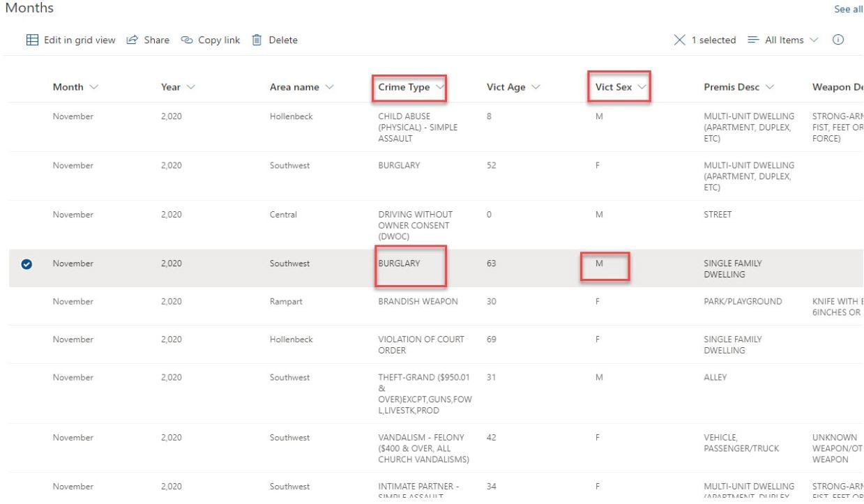The image size is (864, 504).
Task: Open the information details pane icon
Action: pos(836,40)
